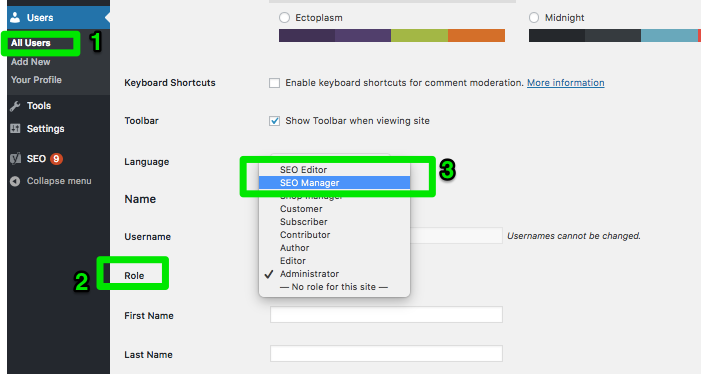701x374 pixels.
Task: Click the SEO notification badge showing 9
Action: click(56, 159)
